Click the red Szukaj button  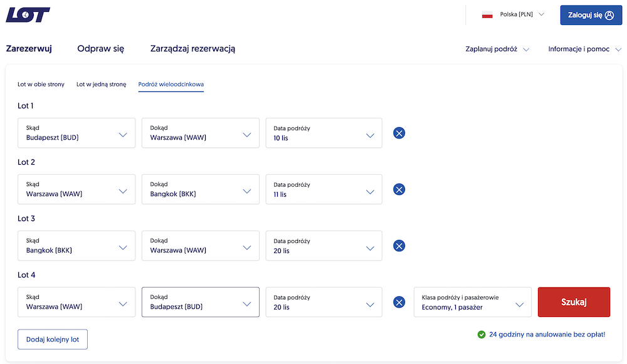tap(574, 302)
